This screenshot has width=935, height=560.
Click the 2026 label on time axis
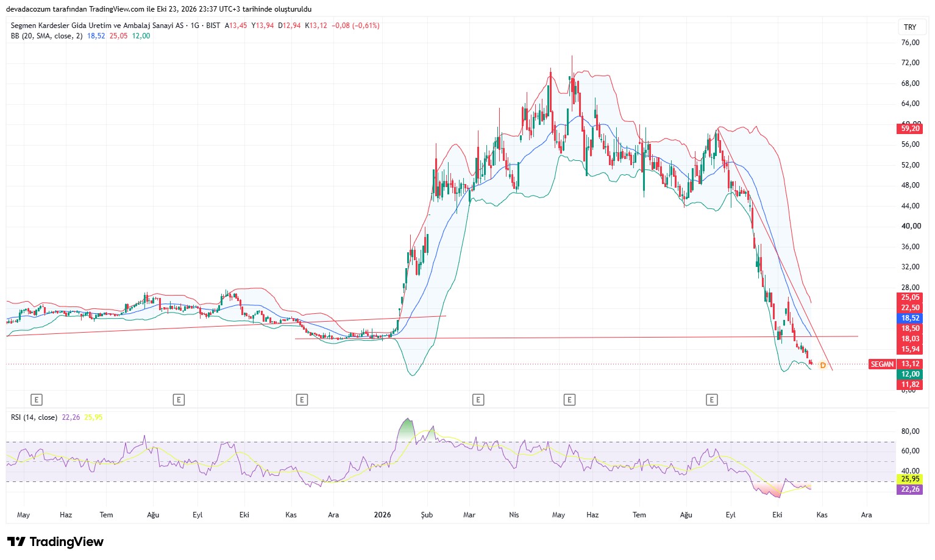click(382, 515)
